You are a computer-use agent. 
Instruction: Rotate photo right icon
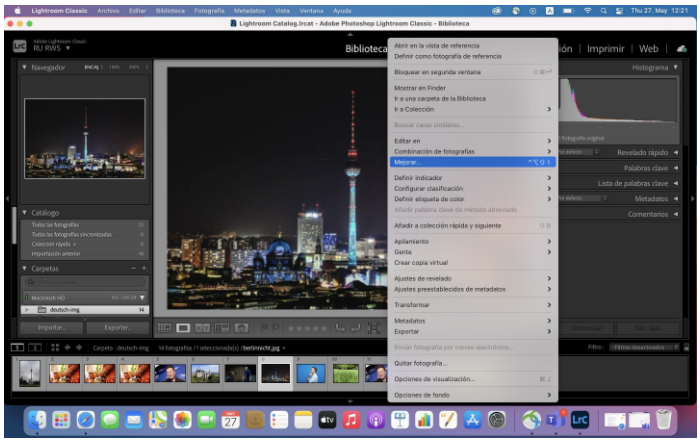coord(356,328)
